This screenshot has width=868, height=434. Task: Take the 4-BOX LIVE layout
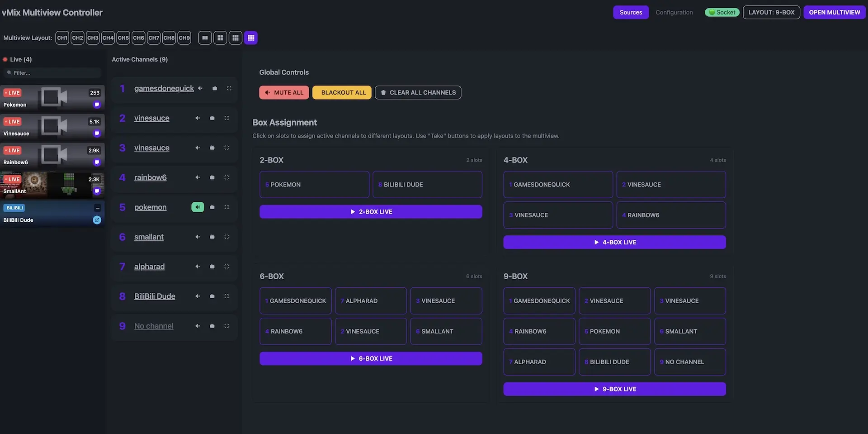tap(614, 243)
